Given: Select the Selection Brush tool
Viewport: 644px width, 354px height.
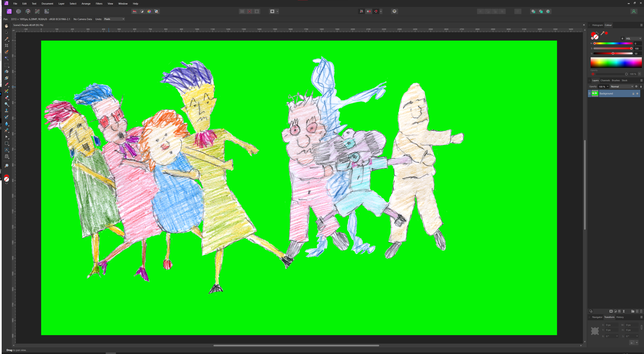Looking at the screenshot, I should (x=7, y=52).
